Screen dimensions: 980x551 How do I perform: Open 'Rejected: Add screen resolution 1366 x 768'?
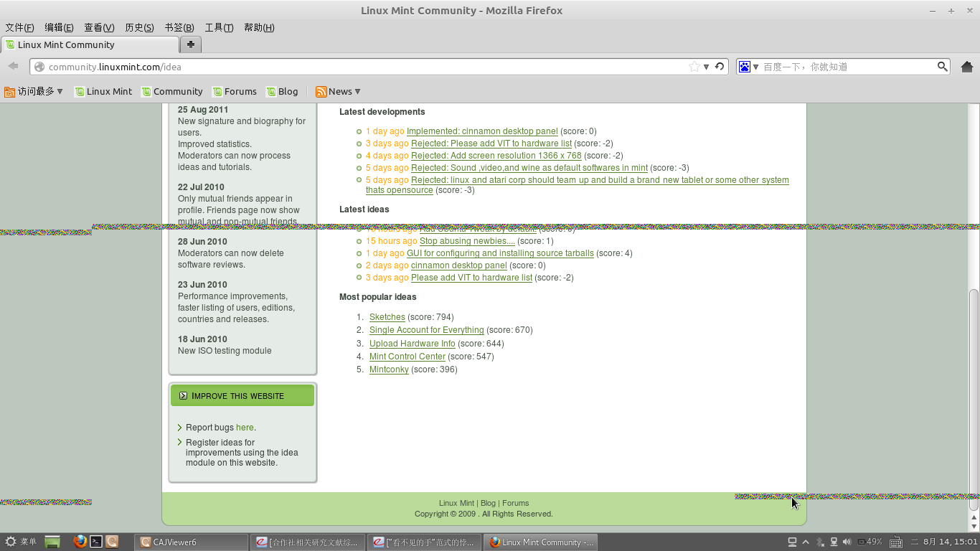pyautogui.click(x=496, y=156)
